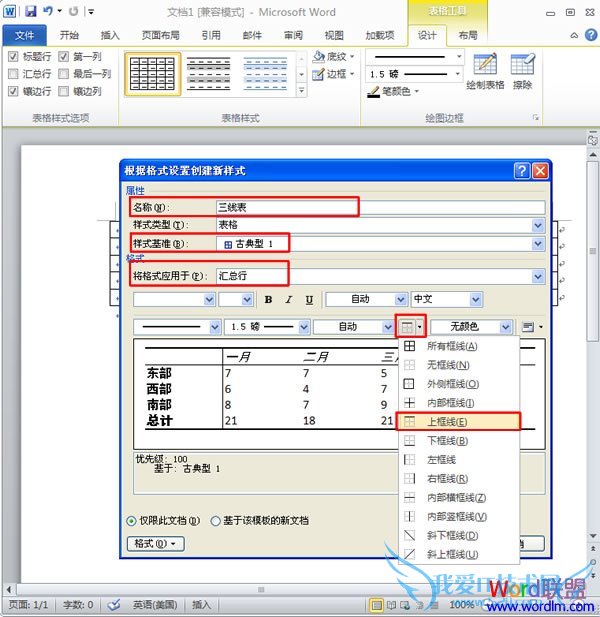Select Inside Horizontal Border menu entry
The width and height of the screenshot is (600, 617).
[459, 498]
